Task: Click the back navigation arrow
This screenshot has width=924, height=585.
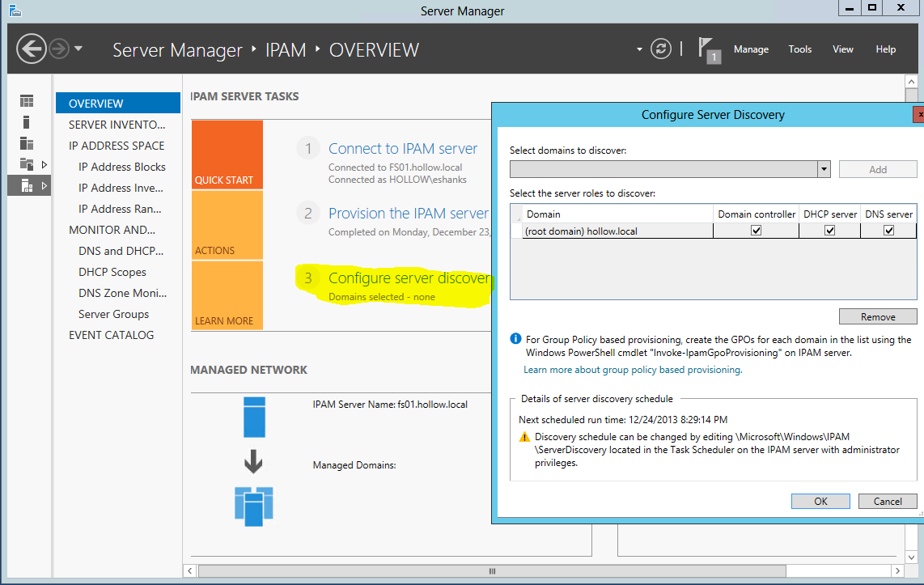Action: [x=32, y=49]
